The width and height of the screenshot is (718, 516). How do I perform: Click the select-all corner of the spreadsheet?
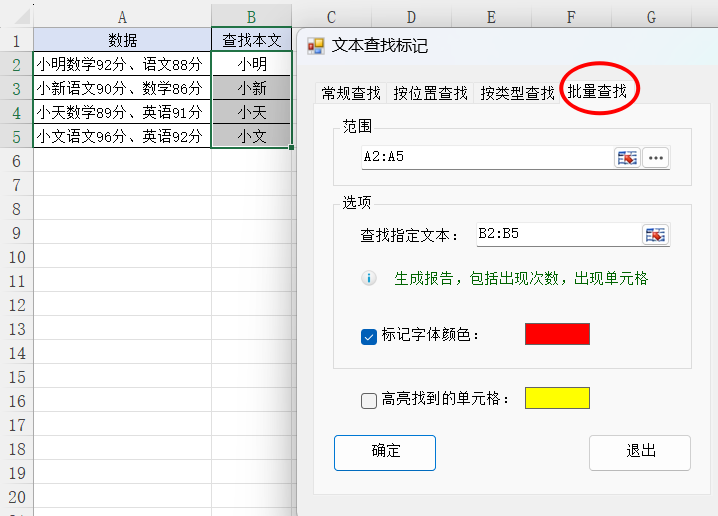(x=16, y=15)
